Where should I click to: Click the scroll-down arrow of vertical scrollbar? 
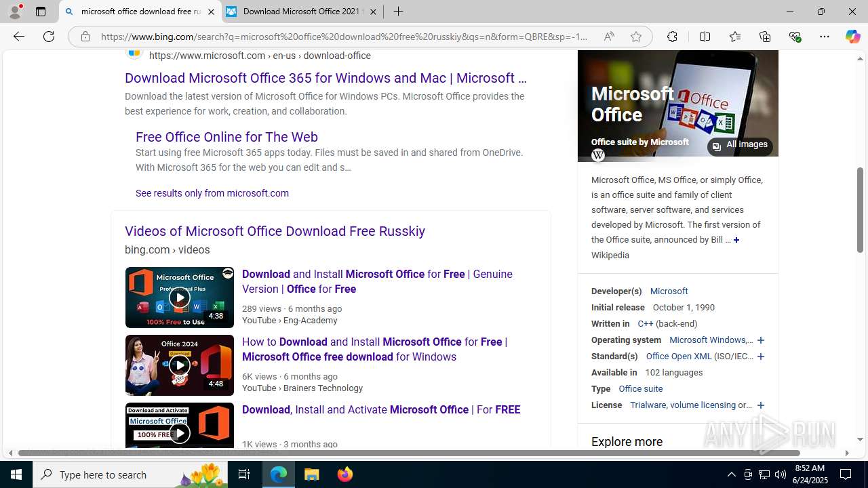click(860, 440)
